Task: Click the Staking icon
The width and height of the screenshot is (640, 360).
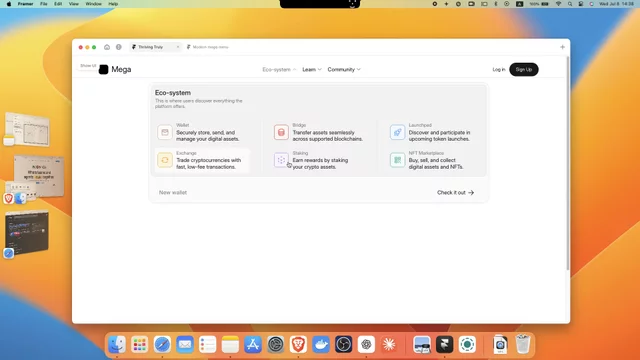Action: [x=281, y=160]
